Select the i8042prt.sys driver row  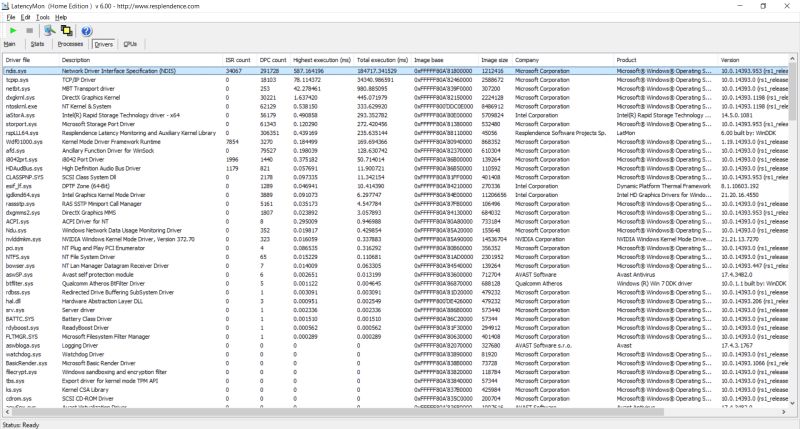pos(396,160)
